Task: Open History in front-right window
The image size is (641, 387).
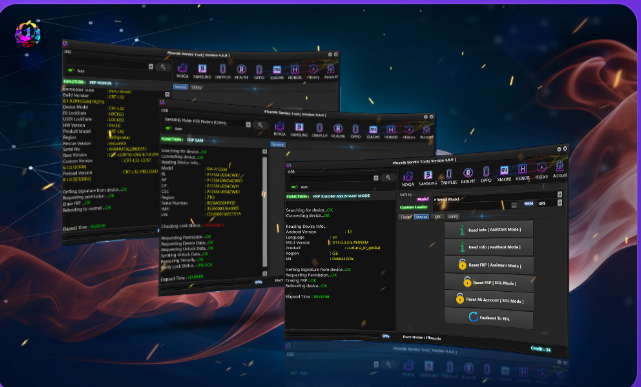Action: [x=541, y=170]
